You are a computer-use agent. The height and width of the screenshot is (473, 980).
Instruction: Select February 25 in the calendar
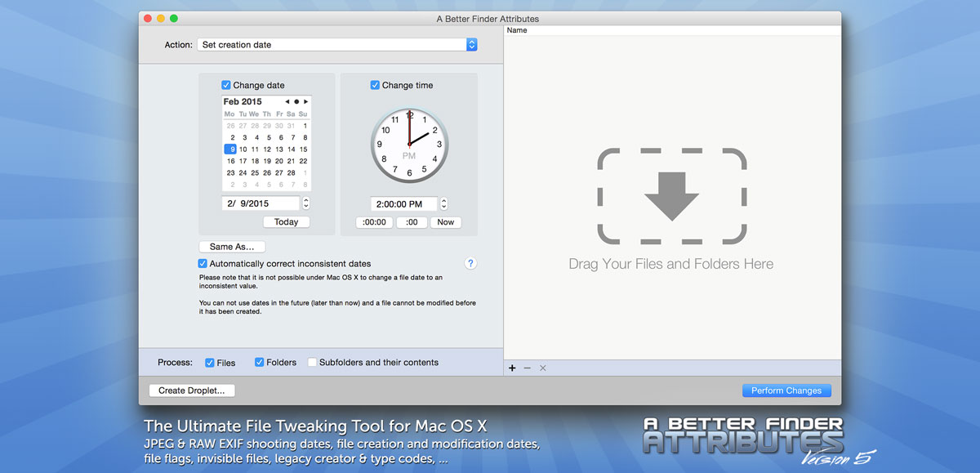255,173
